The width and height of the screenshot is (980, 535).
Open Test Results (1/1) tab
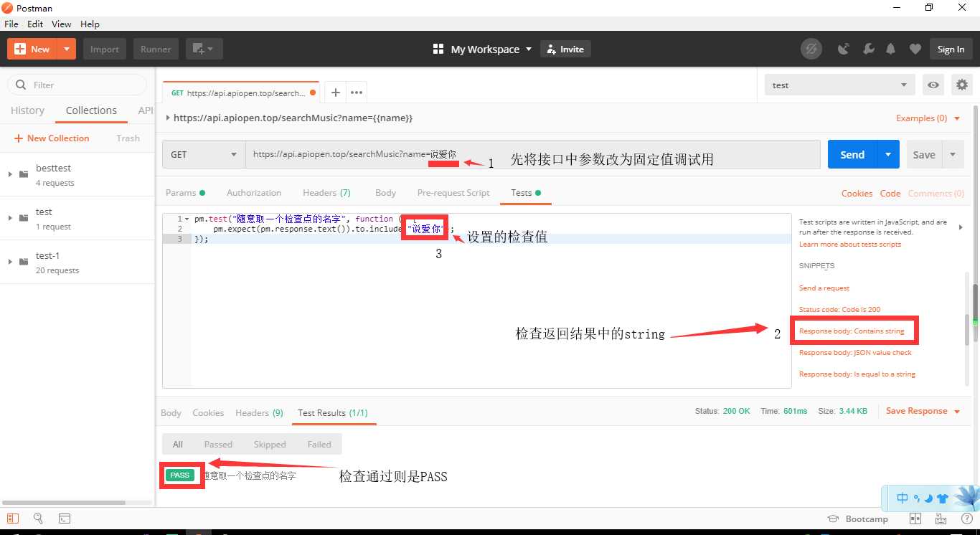[333, 412]
